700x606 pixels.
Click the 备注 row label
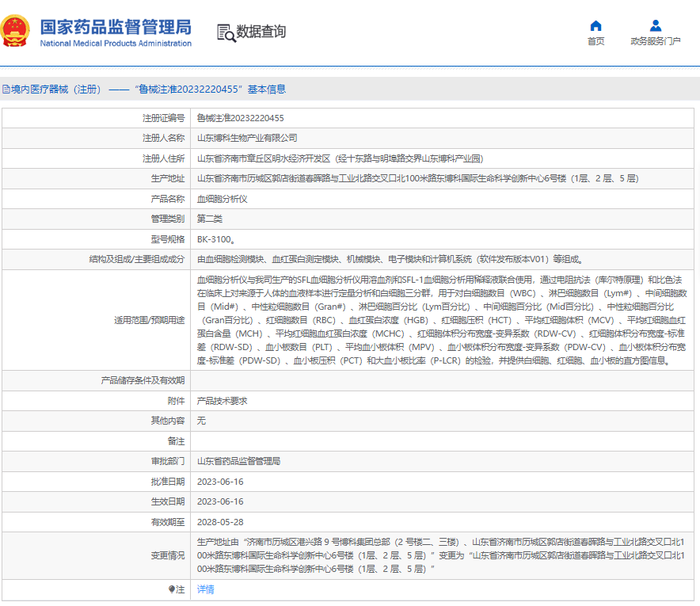coord(176,441)
